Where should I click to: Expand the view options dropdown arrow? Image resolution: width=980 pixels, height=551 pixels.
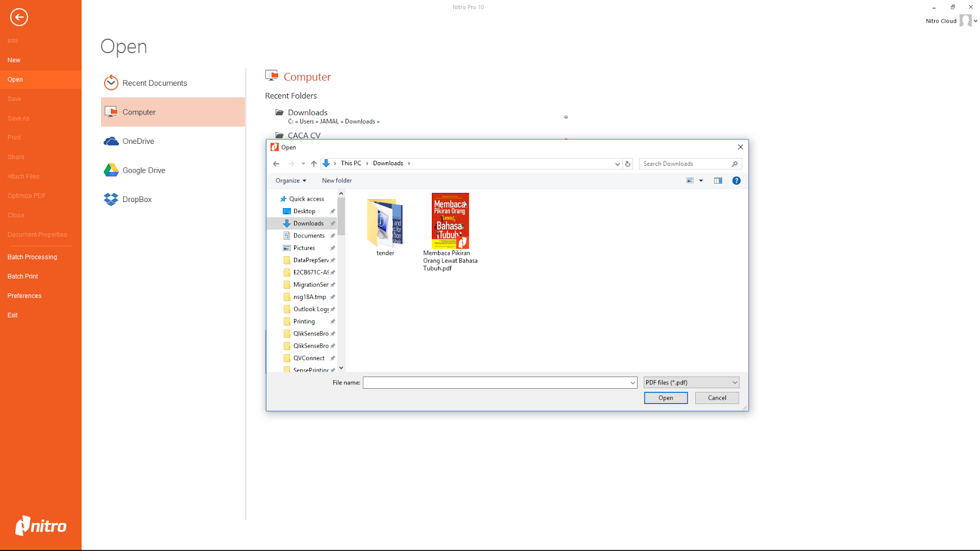pyautogui.click(x=701, y=181)
